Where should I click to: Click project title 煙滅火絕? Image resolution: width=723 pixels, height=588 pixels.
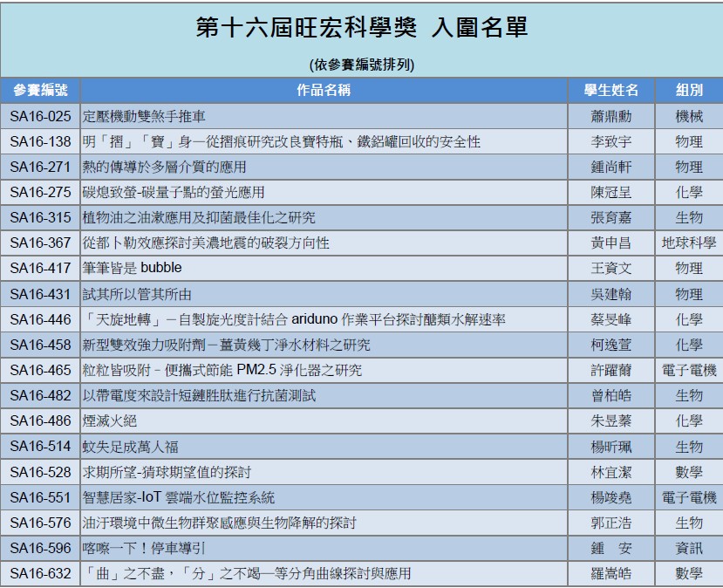[x=111, y=421]
